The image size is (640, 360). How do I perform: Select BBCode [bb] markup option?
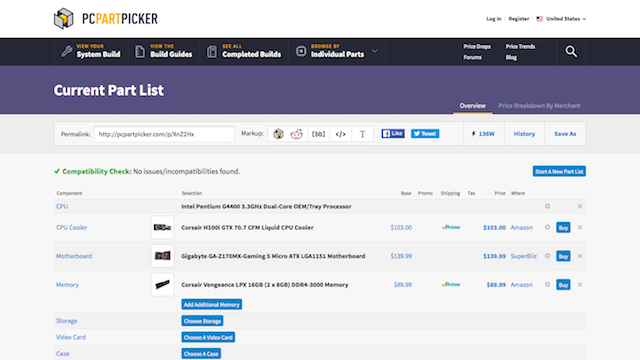pos(318,134)
